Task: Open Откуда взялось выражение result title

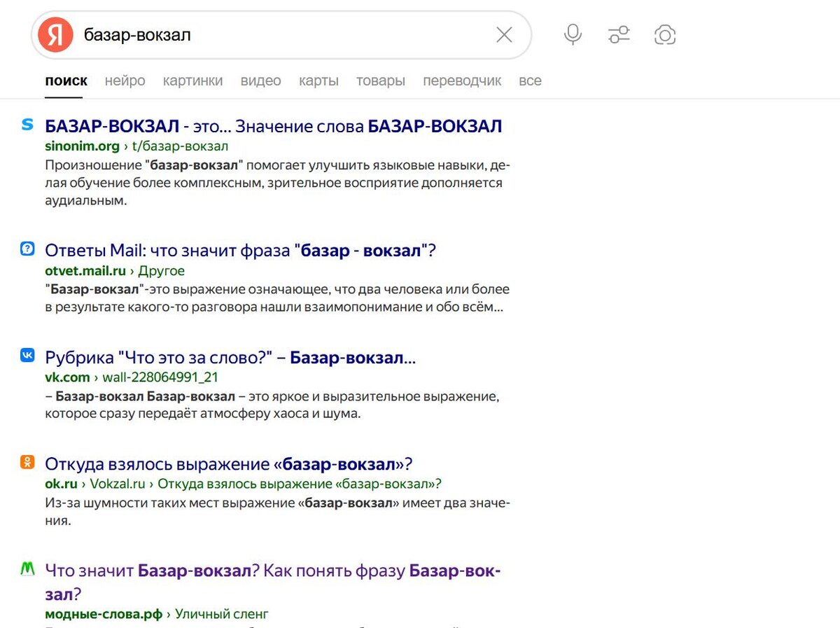Action: (x=229, y=464)
